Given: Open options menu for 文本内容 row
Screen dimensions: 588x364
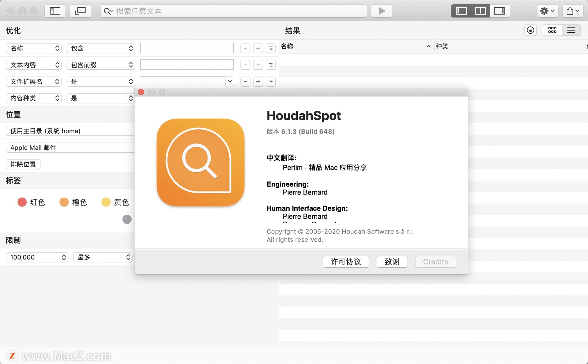Looking at the screenshot, I should 271,65.
